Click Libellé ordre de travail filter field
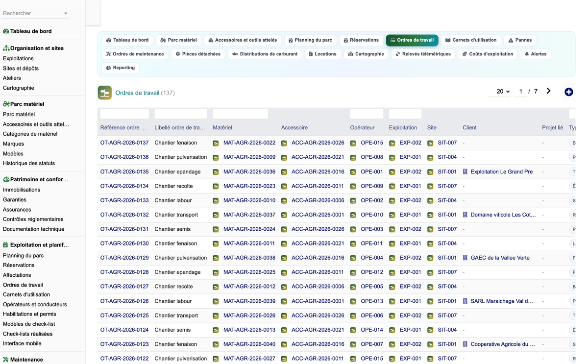Image resolution: width=588 pixels, height=364 pixels. [181, 114]
